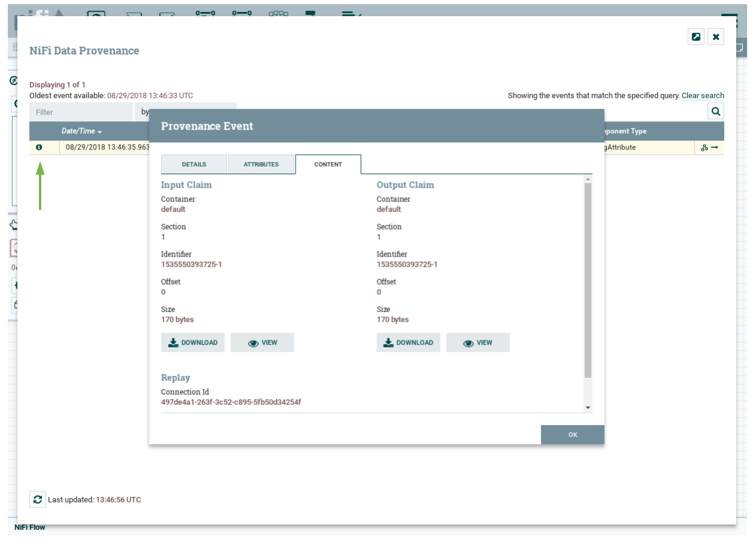Click the Output Claim identifier 1535550393725-1
This screenshot has width=756, height=546.
pos(407,264)
